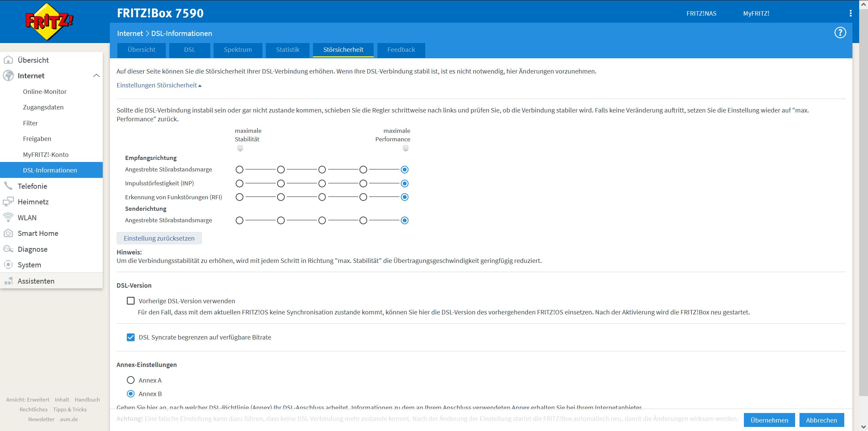Click the Heimnetz network icon

pos(8,202)
